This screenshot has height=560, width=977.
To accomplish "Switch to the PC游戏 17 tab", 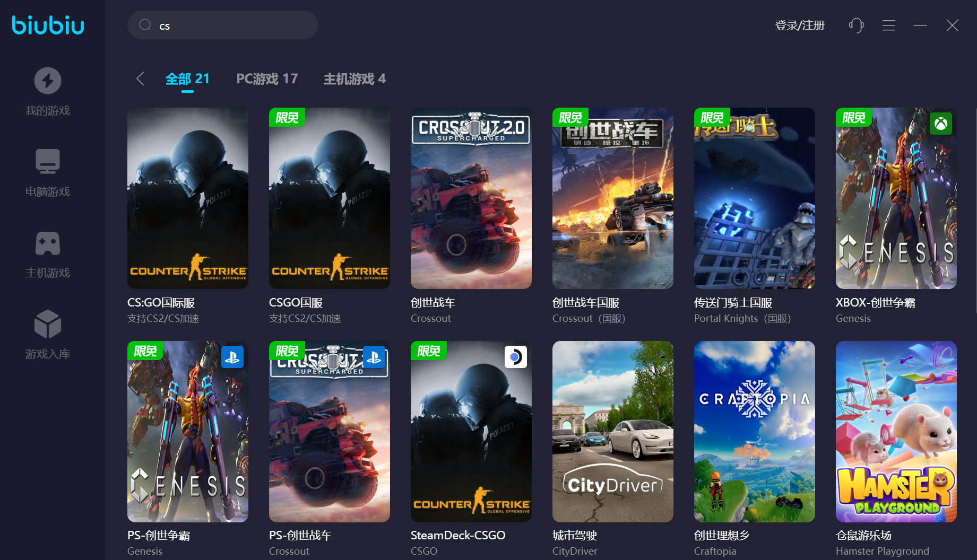I will 267,79.
